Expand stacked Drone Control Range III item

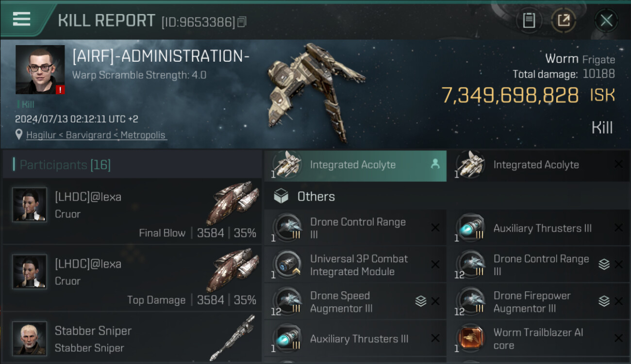tap(604, 264)
